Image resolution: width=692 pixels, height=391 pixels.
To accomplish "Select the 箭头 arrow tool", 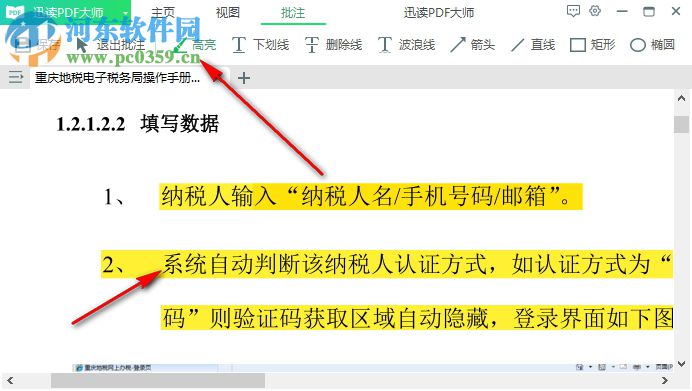I will click(472, 45).
